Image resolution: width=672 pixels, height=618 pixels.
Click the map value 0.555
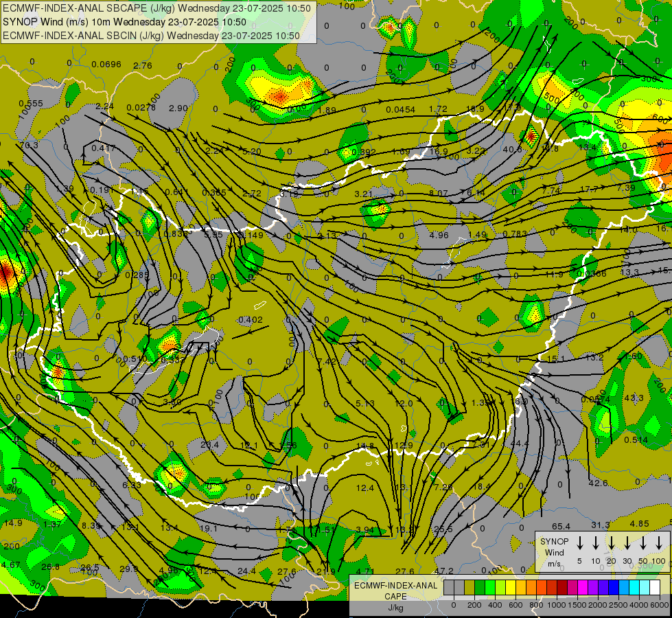pyautogui.click(x=31, y=104)
